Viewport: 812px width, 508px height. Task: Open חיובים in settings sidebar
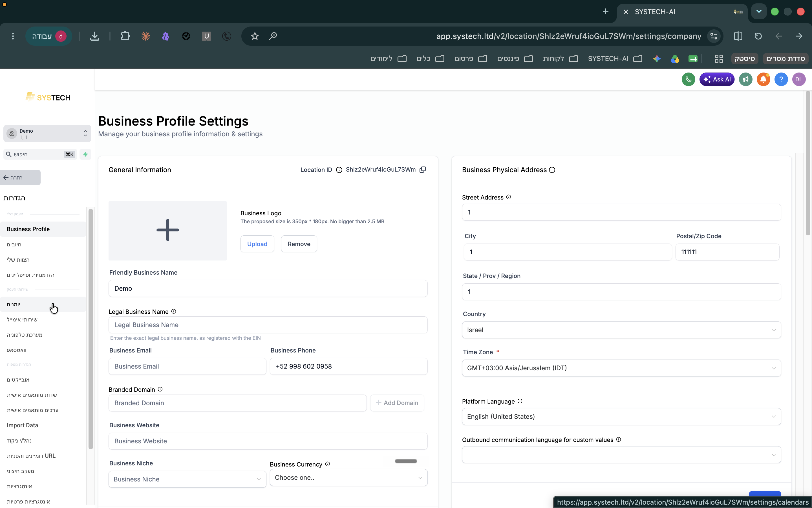click(x=43, y=244)
